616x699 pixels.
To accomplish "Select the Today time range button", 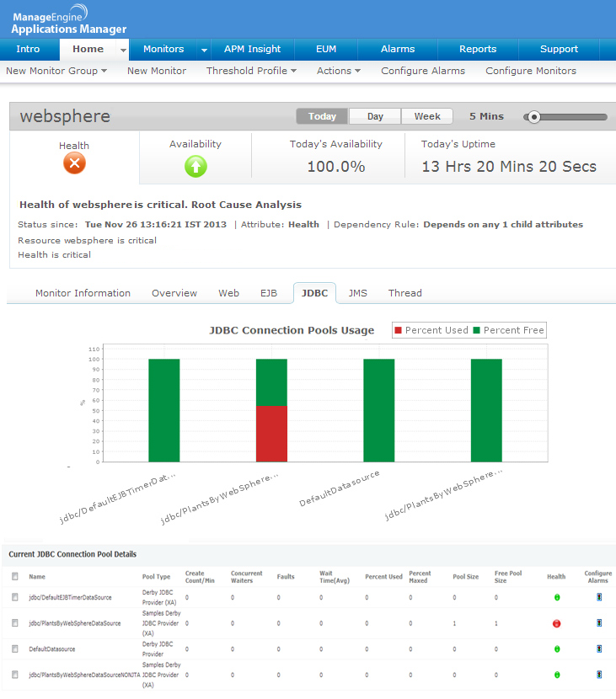I will coord(322,116).
